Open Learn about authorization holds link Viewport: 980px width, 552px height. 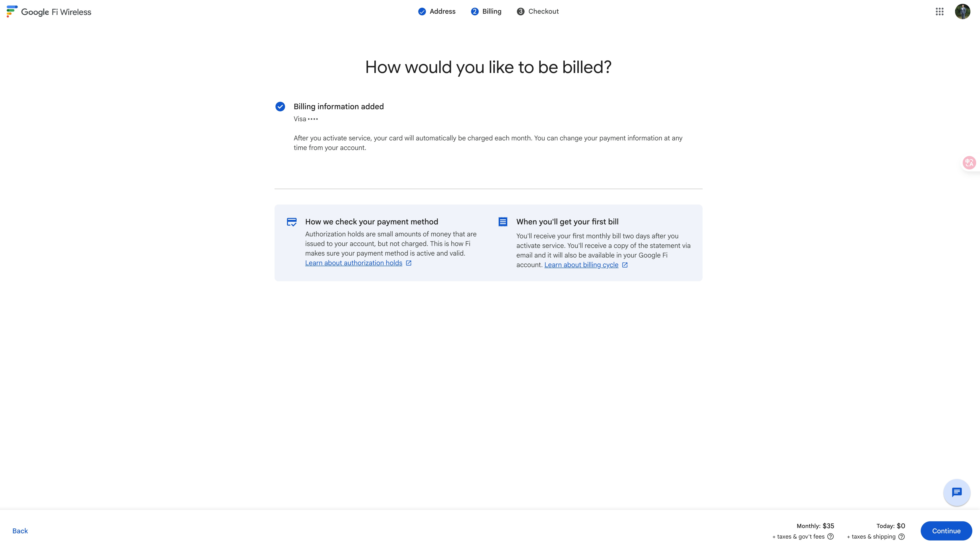click(353, 263)
